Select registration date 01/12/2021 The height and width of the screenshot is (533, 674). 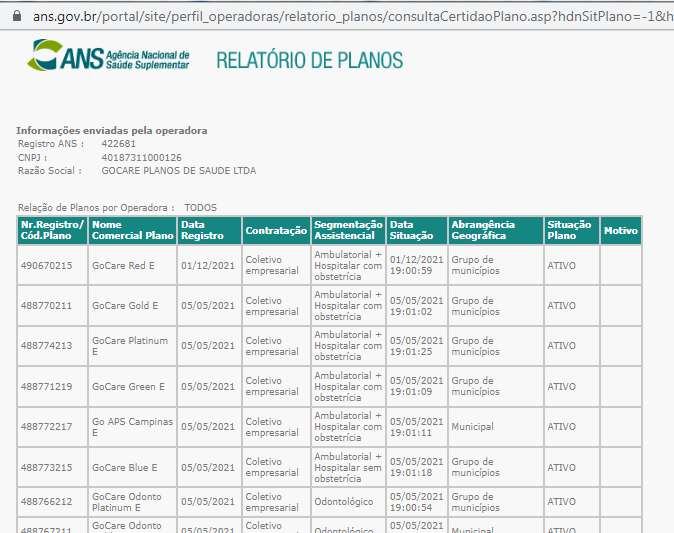click(208, 266)
